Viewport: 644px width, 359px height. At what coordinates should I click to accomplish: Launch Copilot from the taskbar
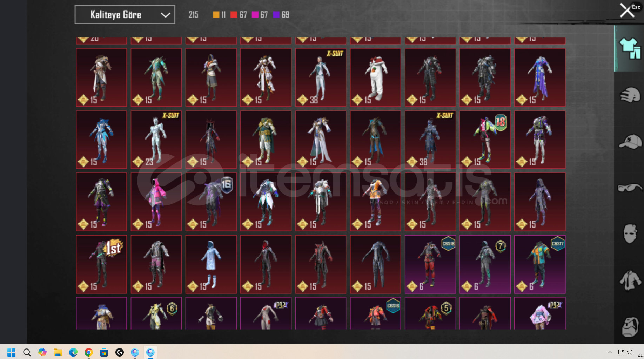click(42, 352)
